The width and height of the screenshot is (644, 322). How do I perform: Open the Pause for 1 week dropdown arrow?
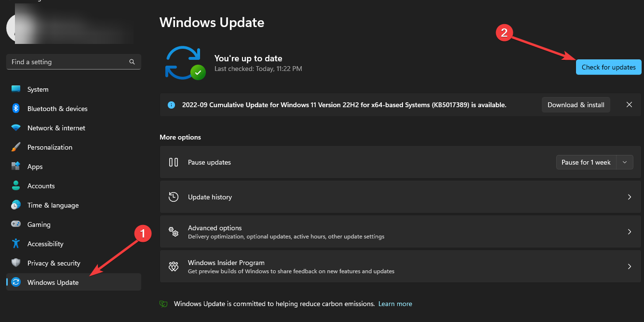[625, 162]
